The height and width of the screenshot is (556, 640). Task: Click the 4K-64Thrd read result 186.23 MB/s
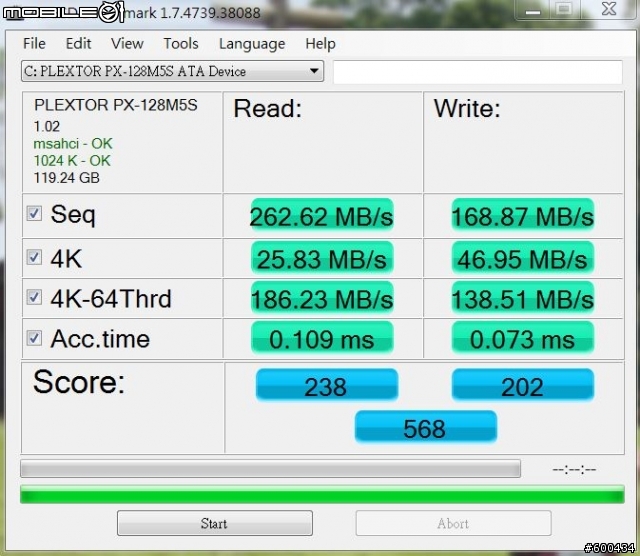(322, 298)
